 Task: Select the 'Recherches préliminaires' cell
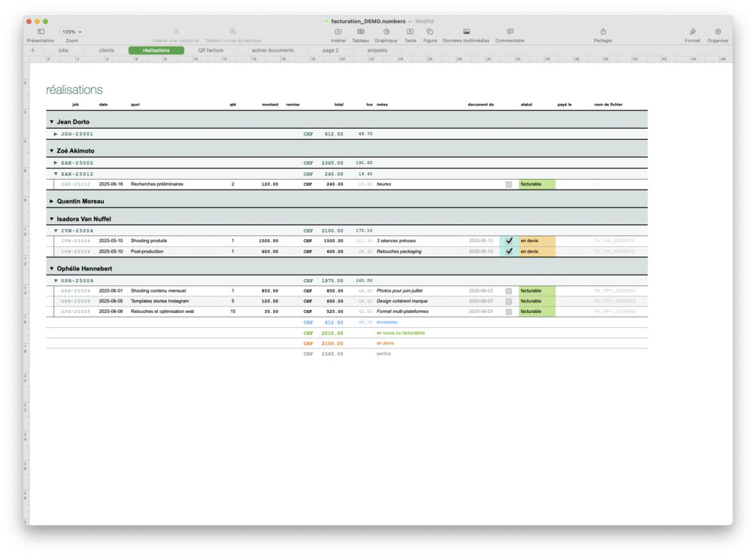point(157,184)
